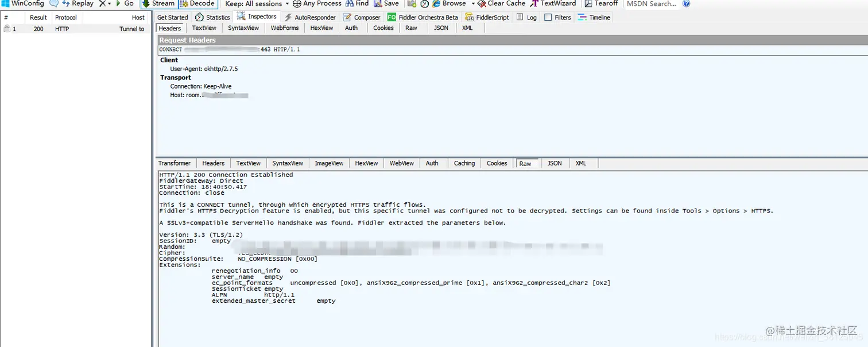Viewport: 868px width, 347px height.
Task: Open the Transformer response tab
Action: click(x=175, y=163)
